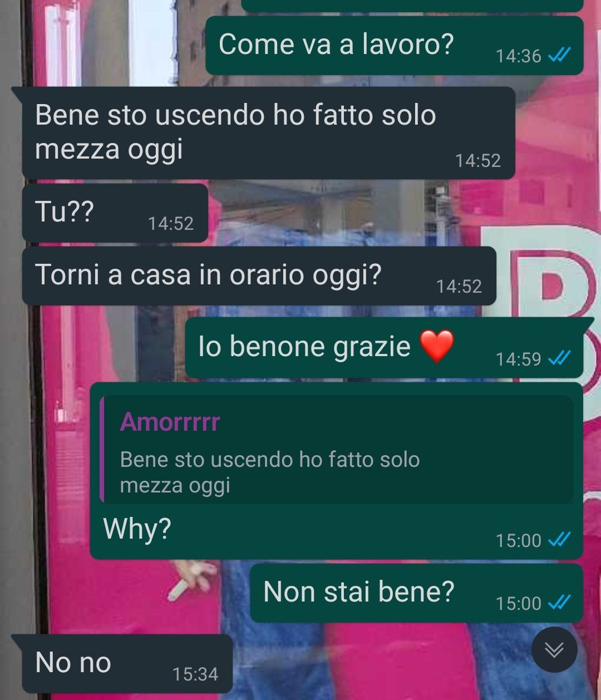This screenshot has width=601, height=700.
Task: Tap the 14:36 timestamp of sent message
Action: (x=518, y=56)
